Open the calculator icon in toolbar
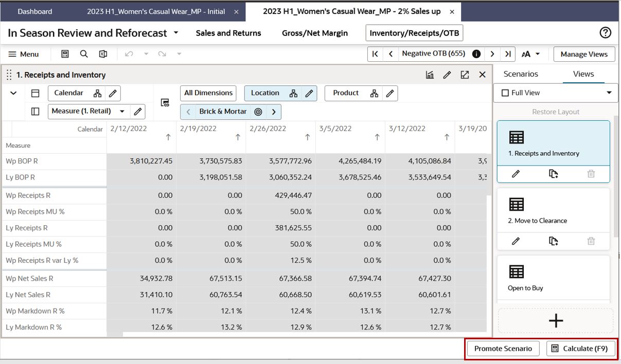 [x=65, y=54]
